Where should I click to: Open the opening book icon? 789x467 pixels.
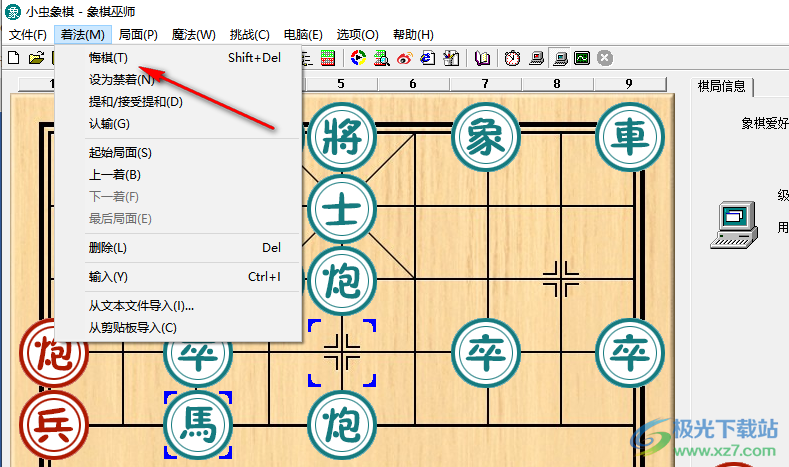pyautogui.click(x=482, y=58)
